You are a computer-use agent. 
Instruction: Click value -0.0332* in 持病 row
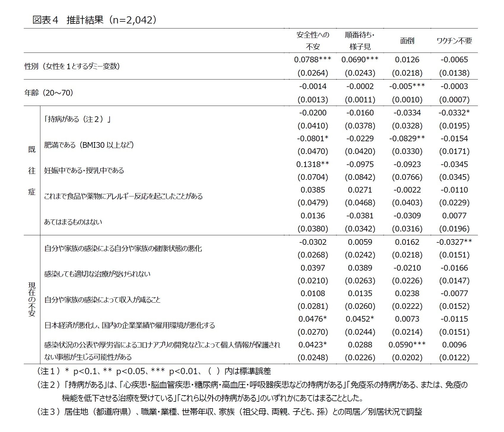pos(454,113)
